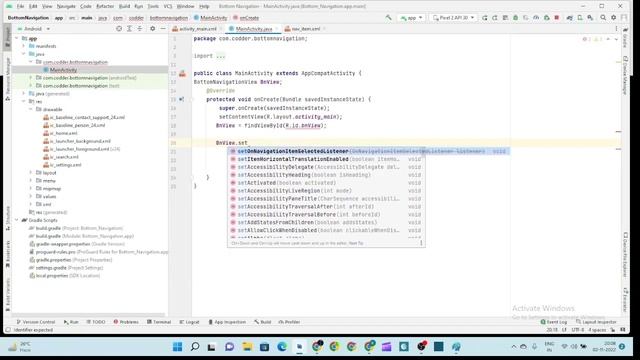Open Search Everywhere magnifier in top toolbar
Viewport: 640px width, 360px height.
tap(603, 18)
